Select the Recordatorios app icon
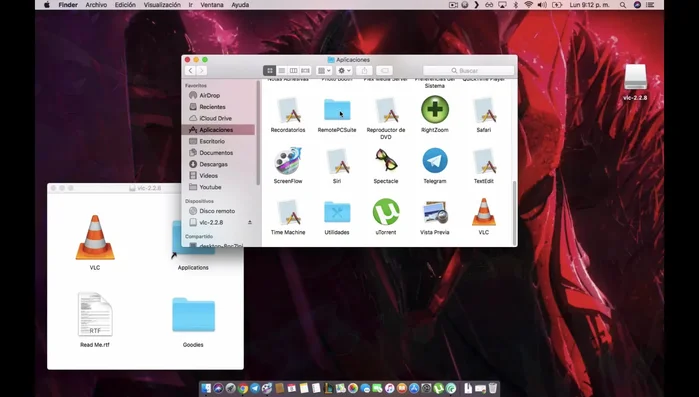 288,110
